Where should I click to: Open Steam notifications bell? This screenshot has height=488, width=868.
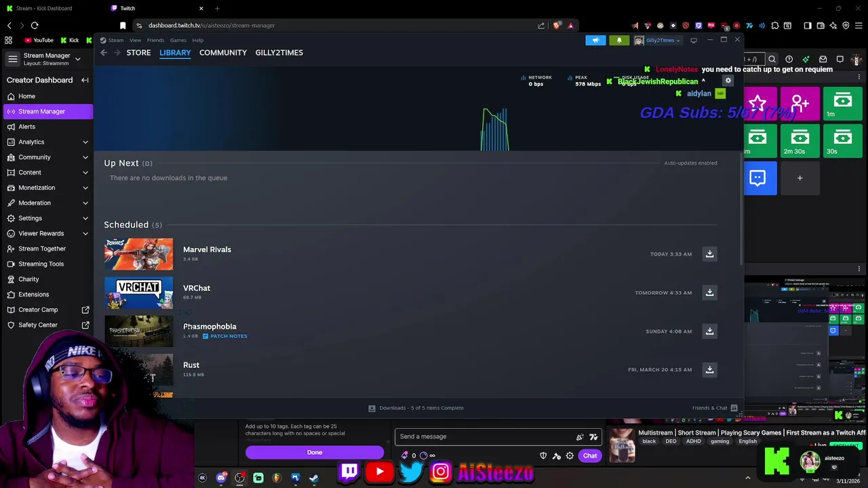coord(618,40)
